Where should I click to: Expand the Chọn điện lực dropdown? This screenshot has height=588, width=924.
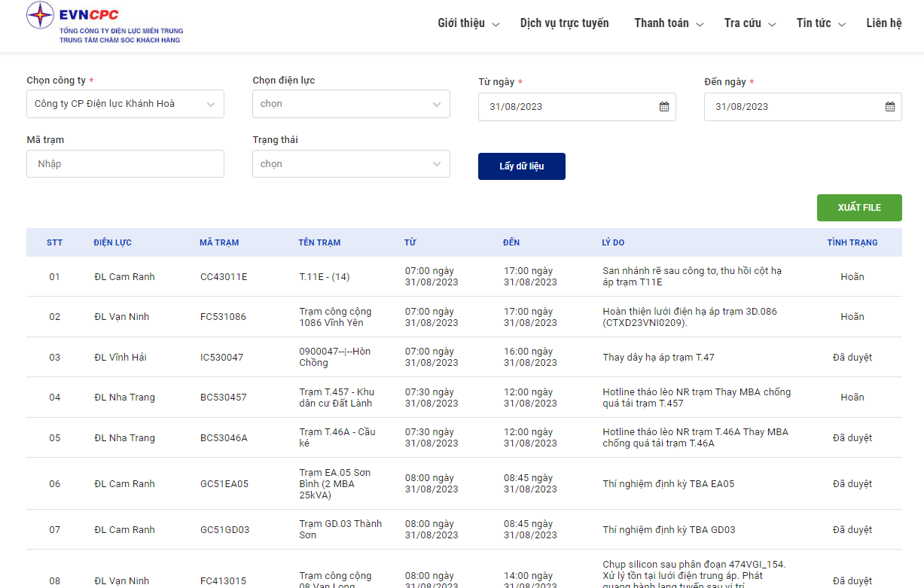pyautogui.click(x=351, y=104)
